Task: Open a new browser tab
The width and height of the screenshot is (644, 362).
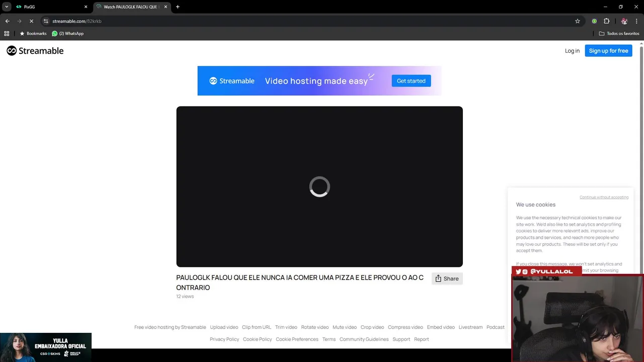Action: tap(178, 7)
